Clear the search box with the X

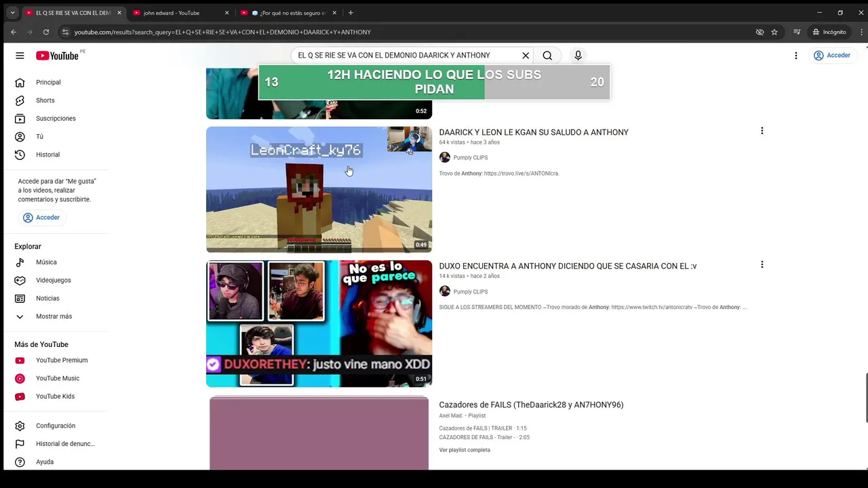[x=526, y=56]
